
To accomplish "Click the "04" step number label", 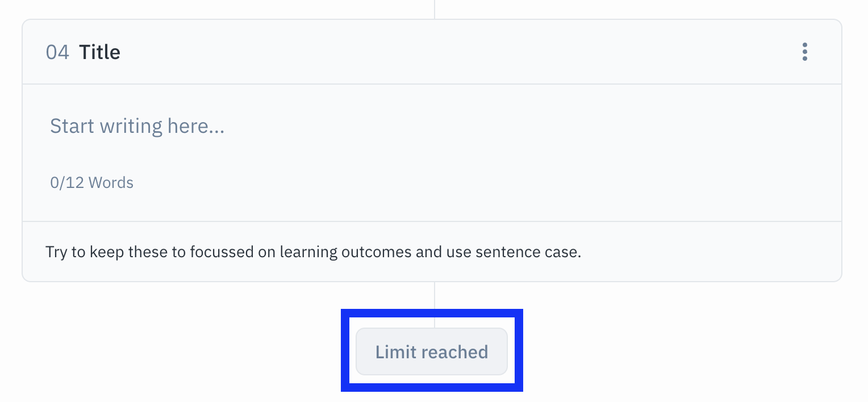I will tap(57, 52).
